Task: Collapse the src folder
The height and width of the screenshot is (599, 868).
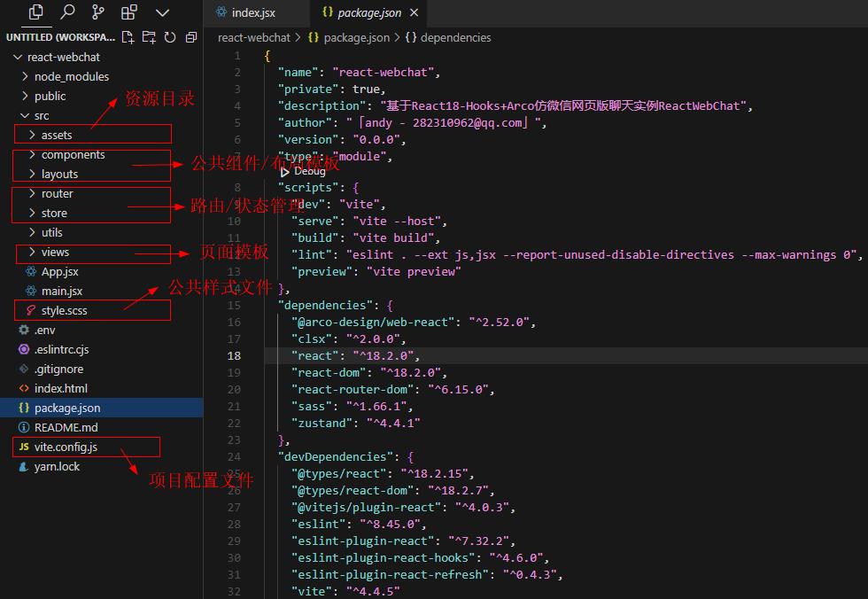Action: (x=42, y=115)
